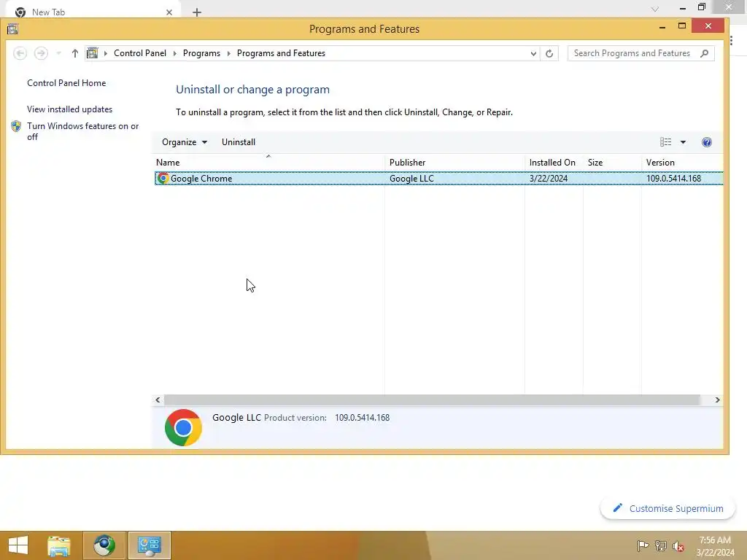The width and height of the screenshot is (747, 560).
Task: Click the horizontal scrollbar thumb
Action: [432, 400]
